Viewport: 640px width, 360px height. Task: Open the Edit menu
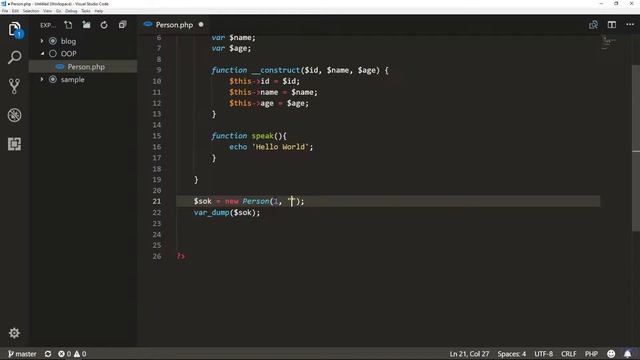tap(15, 11)
